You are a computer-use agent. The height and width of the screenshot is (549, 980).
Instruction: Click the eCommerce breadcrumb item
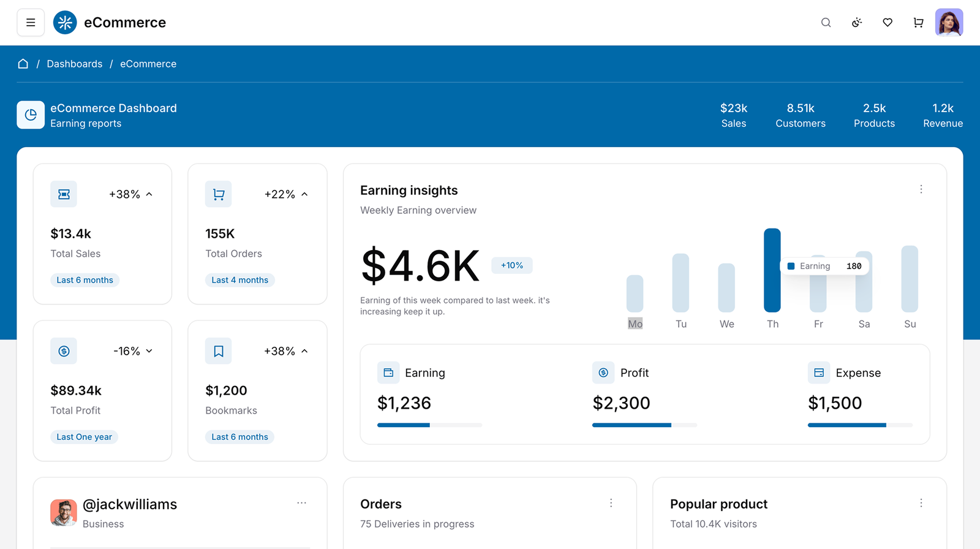tap(148, 64)
